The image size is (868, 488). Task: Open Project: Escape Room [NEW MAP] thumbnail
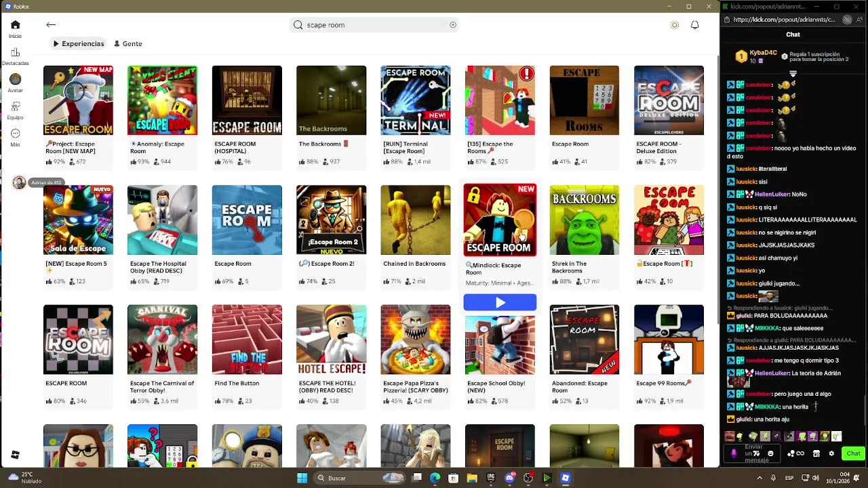tap(78, 100)
